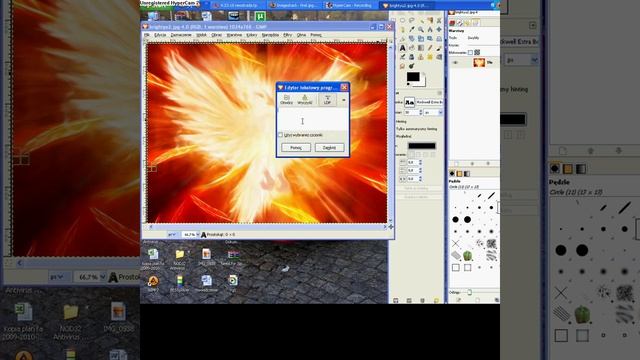This screenshot has height=360, width=640.
Task: Open the layer mode dropdown 'Zwykły'
Action: click(x=473, y=38)
